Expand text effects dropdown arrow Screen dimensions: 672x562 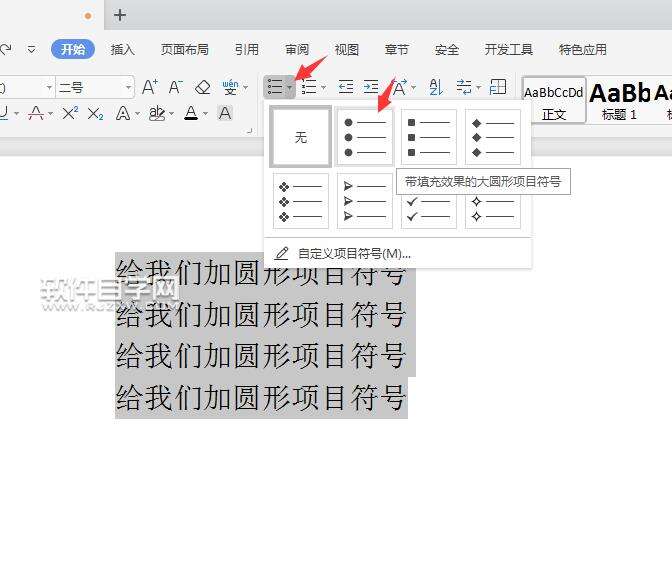click(x=138, y=114)
